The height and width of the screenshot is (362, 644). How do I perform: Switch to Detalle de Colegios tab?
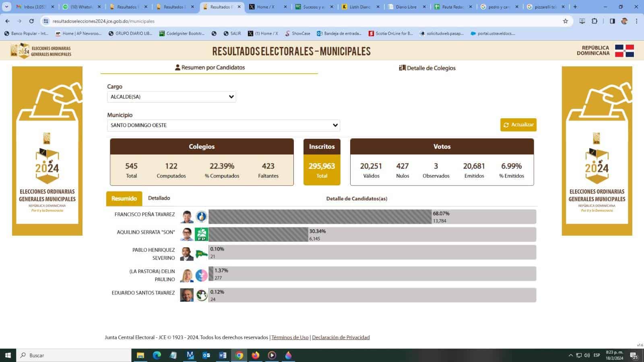[x=427, y=68]
